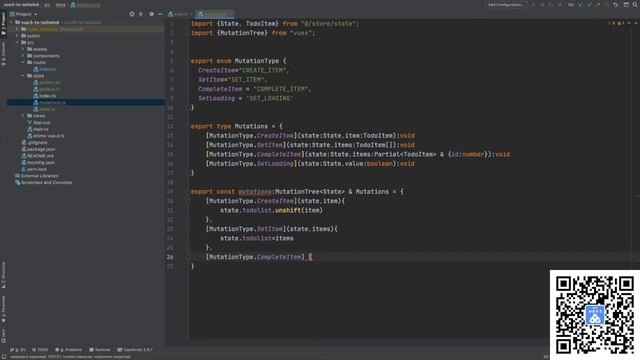Open Project panel gear settings
The height and width of the screenshot is (360, 640).
coord(151,14)
